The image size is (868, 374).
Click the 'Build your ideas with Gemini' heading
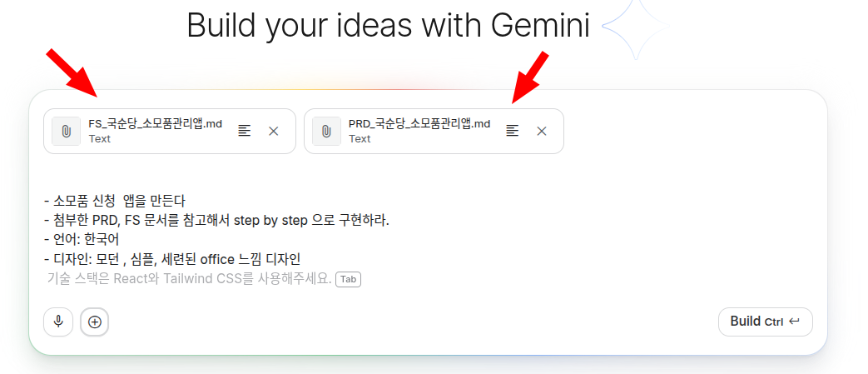pos(389,26)
